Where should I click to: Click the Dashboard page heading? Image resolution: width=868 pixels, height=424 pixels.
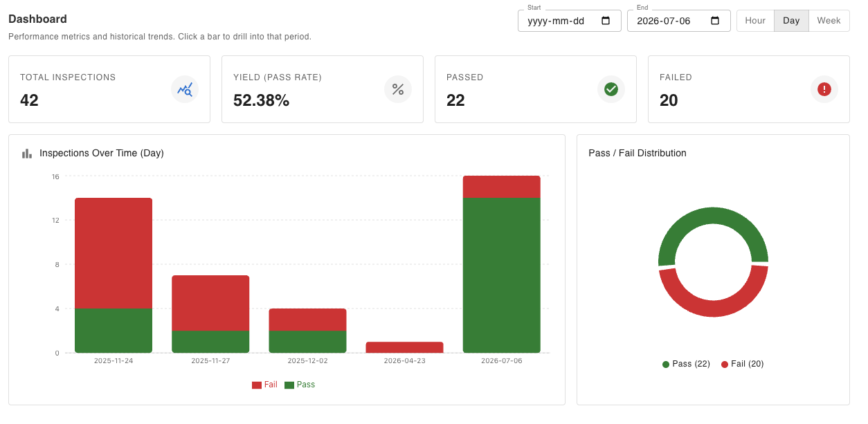click(x=37, y=19)
